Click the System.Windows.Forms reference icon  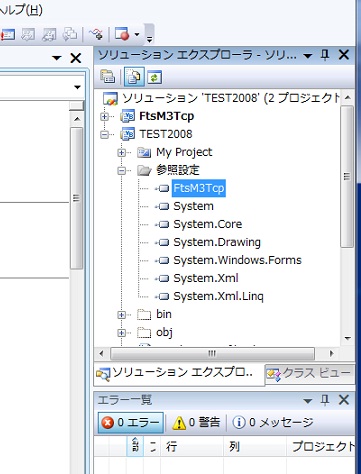click(162, 261)
